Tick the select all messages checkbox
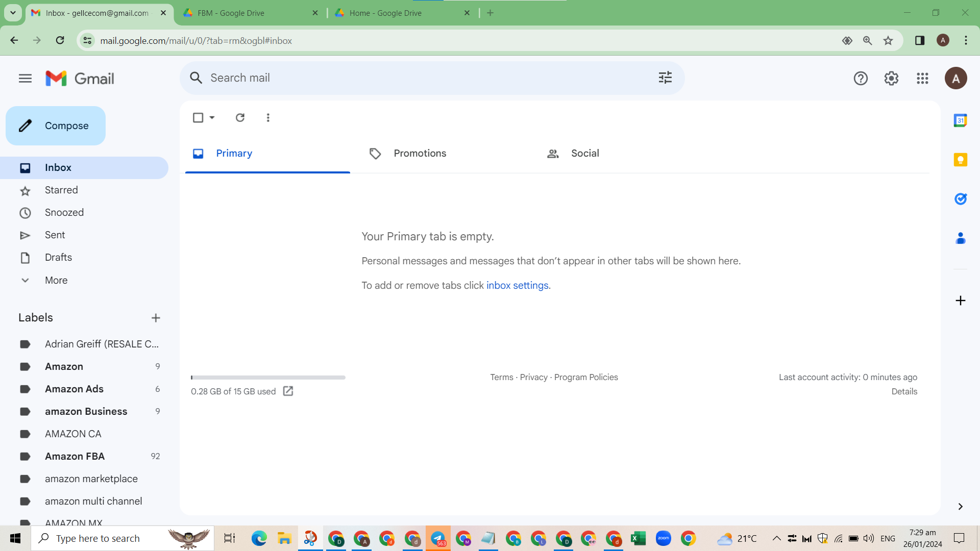The height and width of the screenshot is (551, 980). pos(198,118)
